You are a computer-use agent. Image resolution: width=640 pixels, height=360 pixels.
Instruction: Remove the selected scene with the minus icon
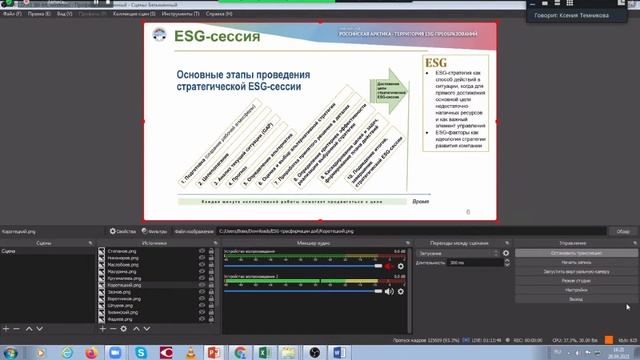click(x=16, y=329)
